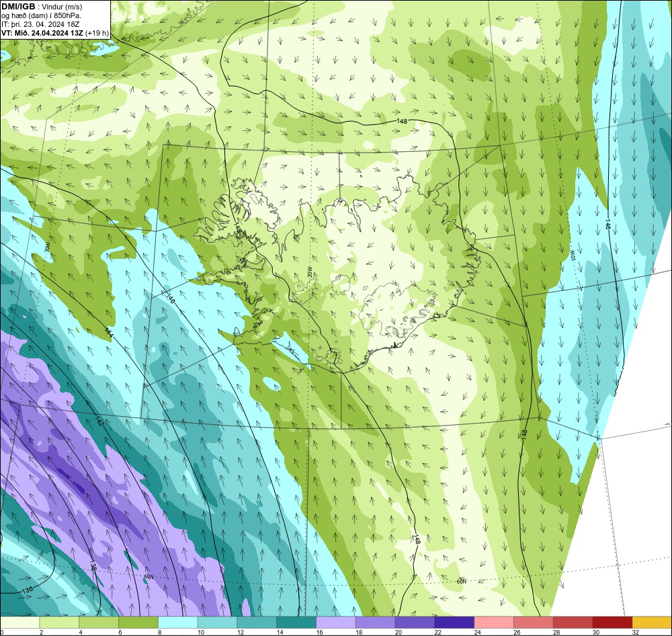Click the '136' height contour label
672x636 pixels.
click(x=27, y=590)
